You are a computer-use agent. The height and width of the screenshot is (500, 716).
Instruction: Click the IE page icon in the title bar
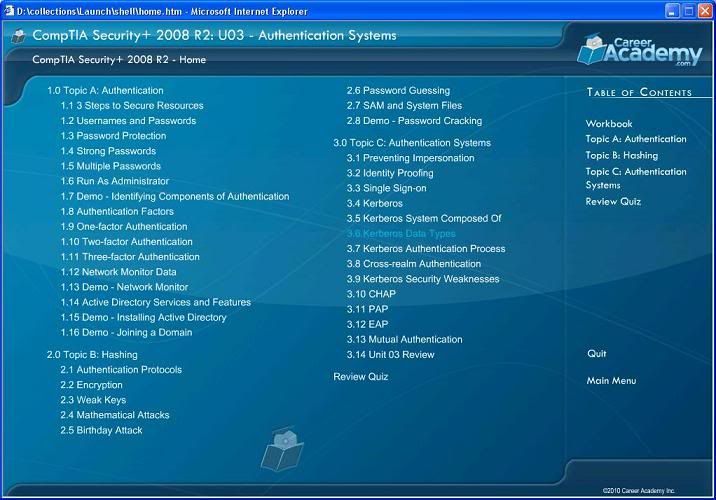[9, 11]
